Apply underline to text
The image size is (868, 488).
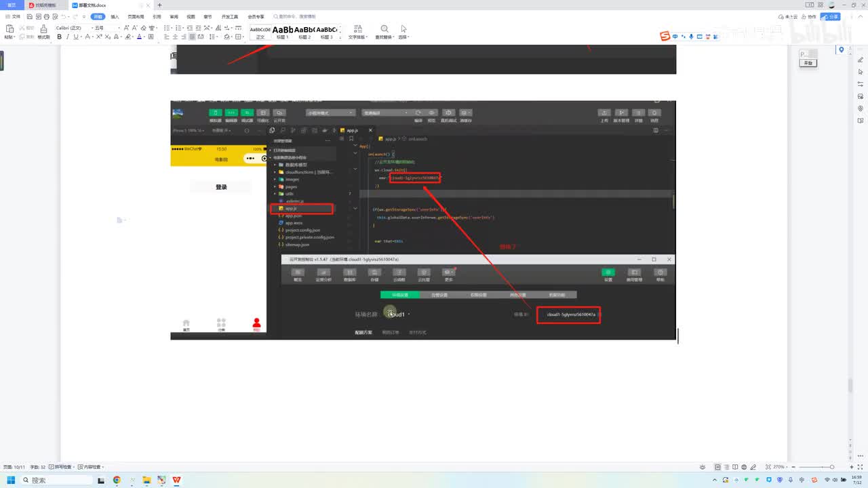point(75,37)
